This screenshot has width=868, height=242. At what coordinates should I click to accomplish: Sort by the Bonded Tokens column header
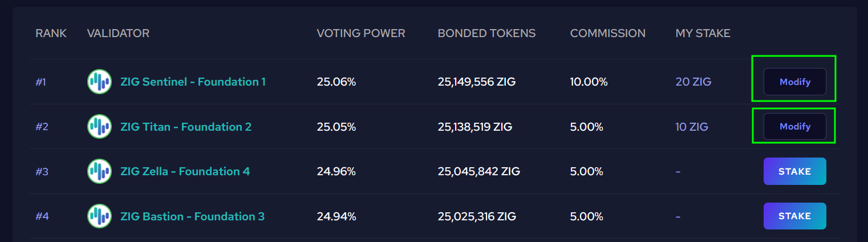pos(486,33)
